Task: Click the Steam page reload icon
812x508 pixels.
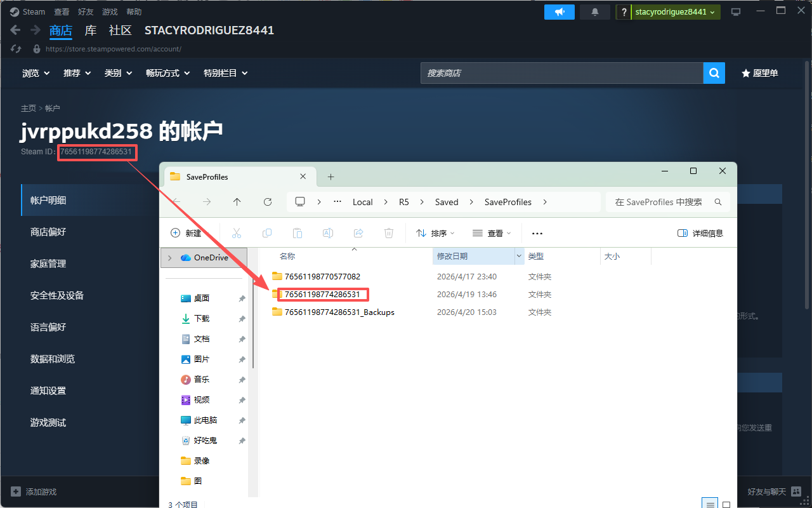Action: [x=16, y=49]
